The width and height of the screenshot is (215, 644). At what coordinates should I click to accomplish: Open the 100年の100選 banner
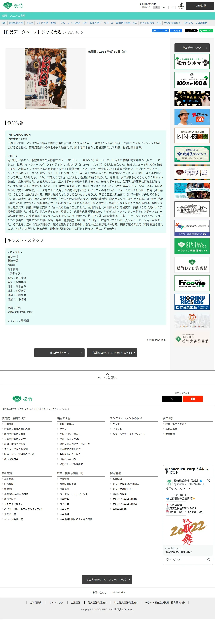(192, 80)
